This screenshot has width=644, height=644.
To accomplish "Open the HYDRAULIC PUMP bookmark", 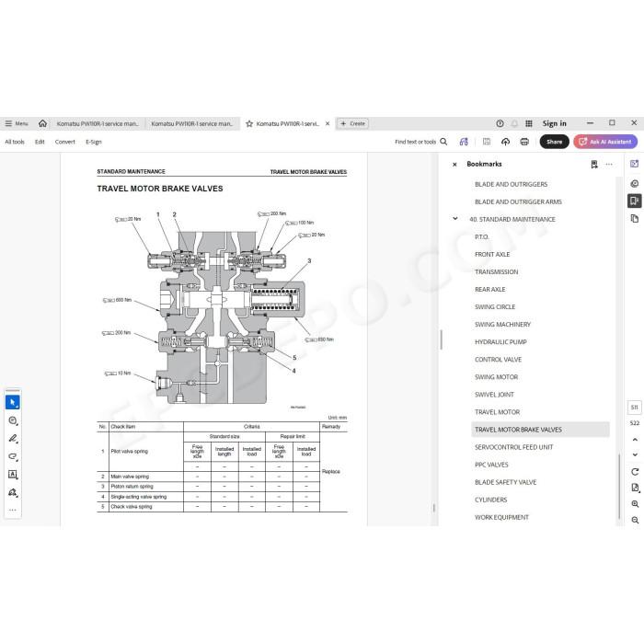I will click(500, 342).
